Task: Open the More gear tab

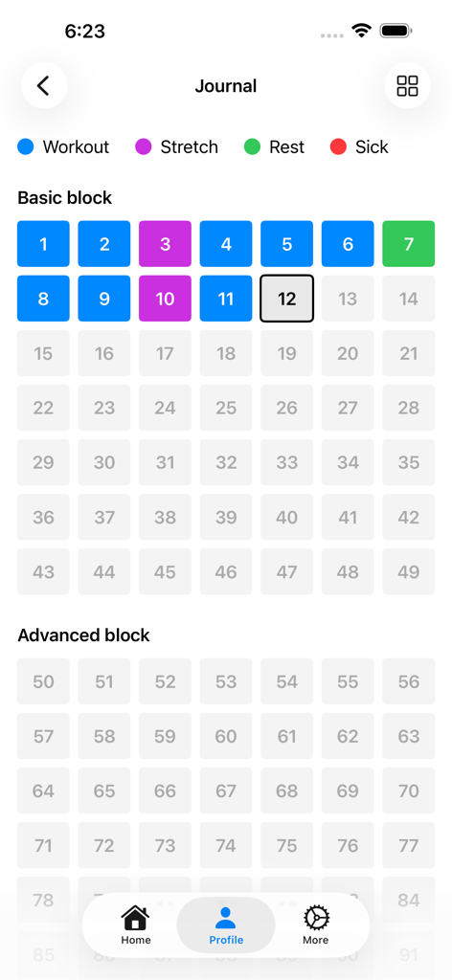Action: [316, 925]
